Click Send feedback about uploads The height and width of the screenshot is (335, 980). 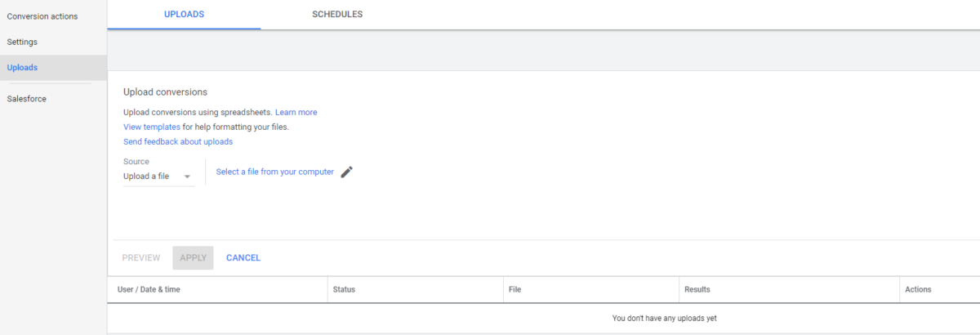pyautogui.click(x=178, y=141)
